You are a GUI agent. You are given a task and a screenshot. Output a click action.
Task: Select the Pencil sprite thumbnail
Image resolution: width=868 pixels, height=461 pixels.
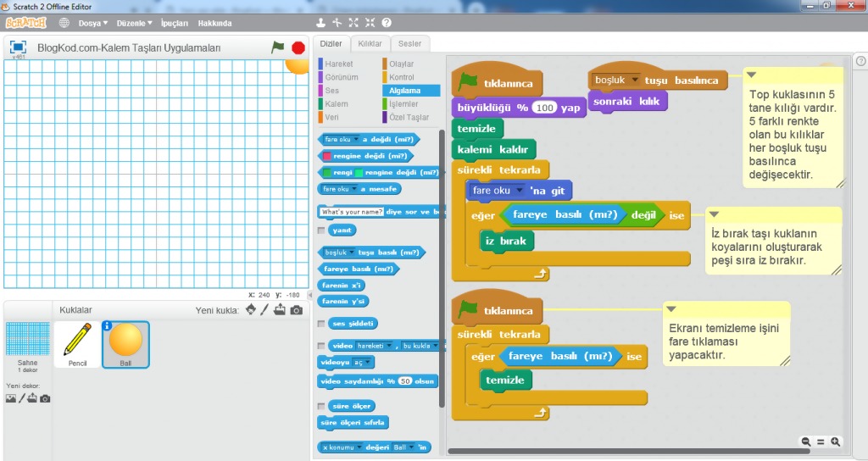(x=77, y=344)
